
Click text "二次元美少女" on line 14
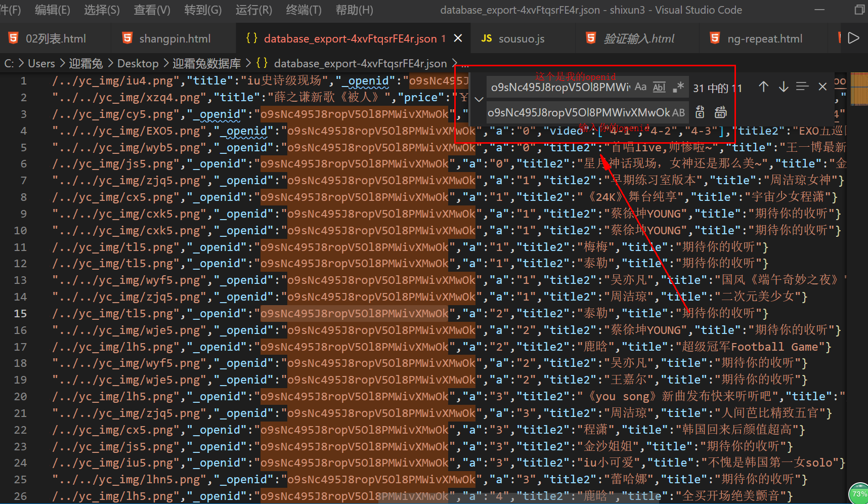point(758,297)
